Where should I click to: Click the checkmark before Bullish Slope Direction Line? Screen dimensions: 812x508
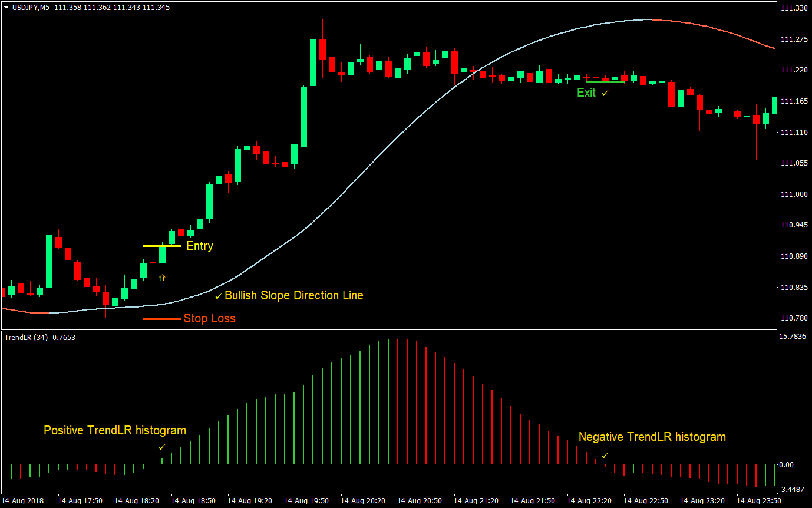[219, 295]
